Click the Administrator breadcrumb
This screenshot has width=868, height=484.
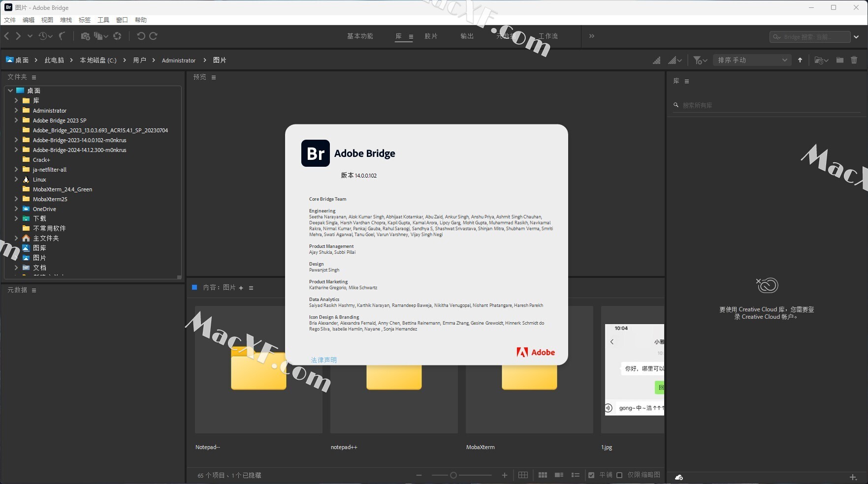pos(179,60)
